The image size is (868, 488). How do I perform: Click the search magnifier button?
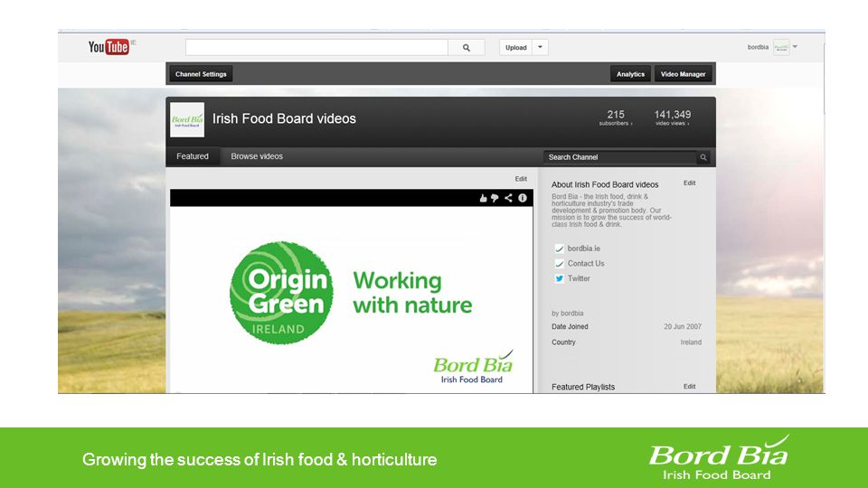click(467, 48)
